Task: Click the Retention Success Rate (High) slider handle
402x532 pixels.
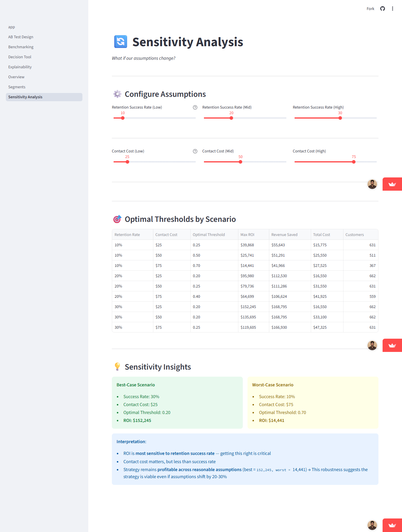Action: [x=340, y=118]
